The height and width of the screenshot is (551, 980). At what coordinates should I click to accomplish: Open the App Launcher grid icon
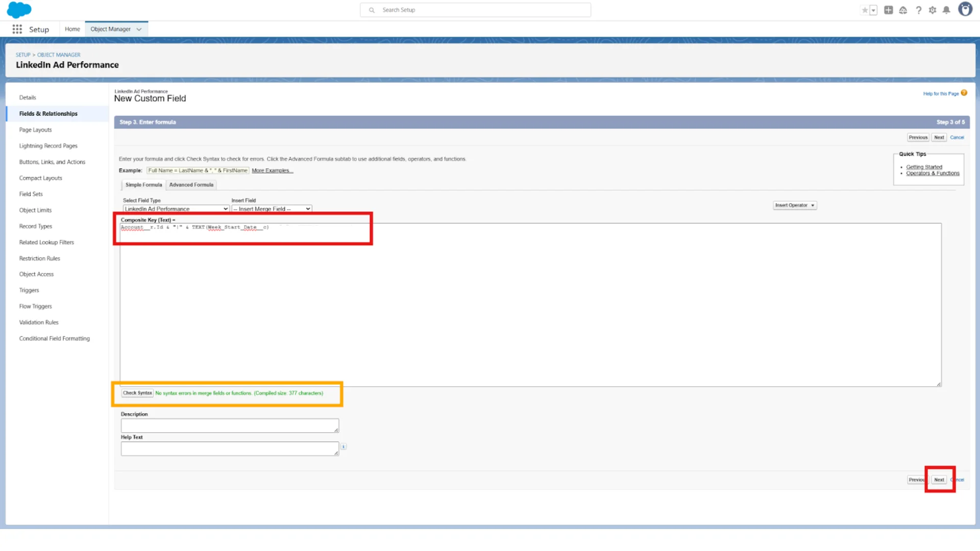pos(17,29)
